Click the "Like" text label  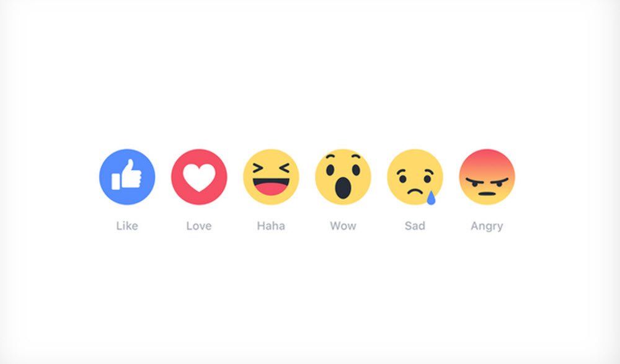(127, 226)
